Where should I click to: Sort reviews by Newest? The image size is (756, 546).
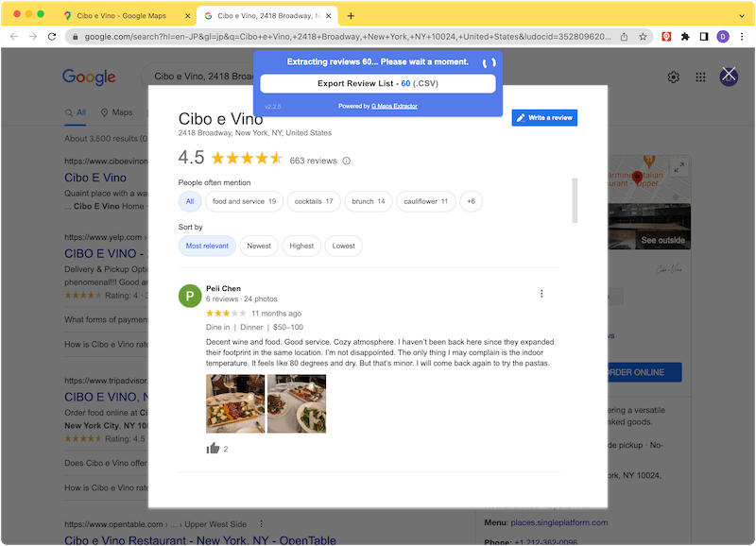259,246
